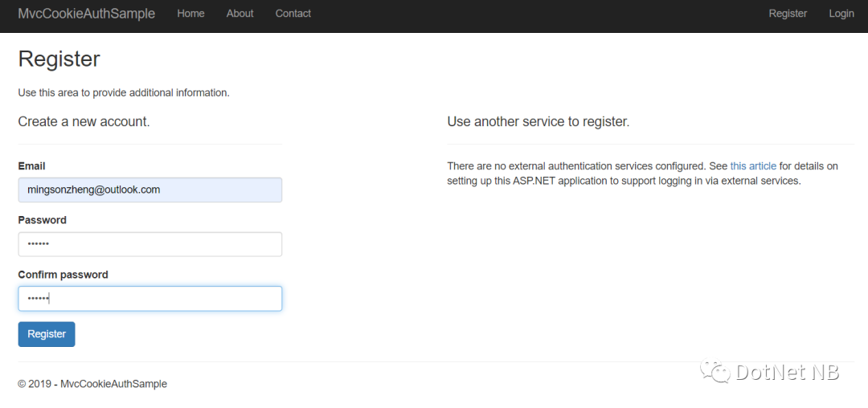Screen dimensions: 868x408
Task: Click the Email field label
Action: pyautogui.click(x=31, y=166)
